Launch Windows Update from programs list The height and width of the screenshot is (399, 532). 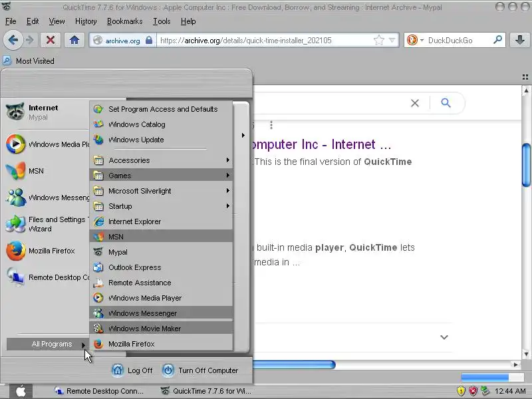[x=162, y=140]
